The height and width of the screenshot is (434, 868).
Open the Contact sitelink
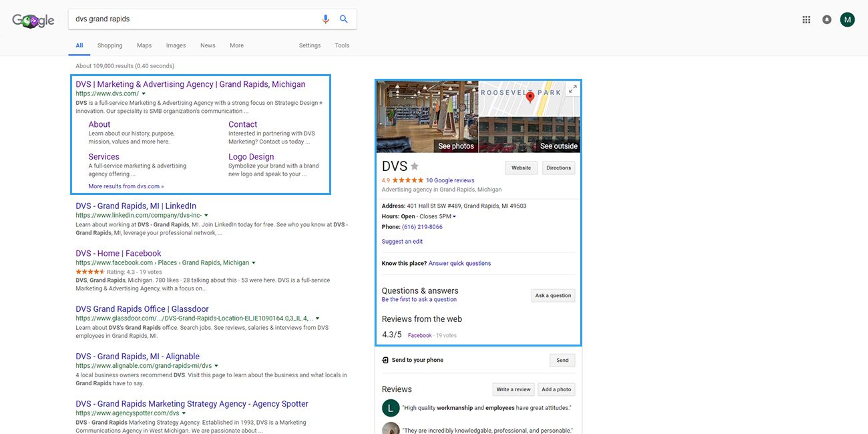pos(243,124)
